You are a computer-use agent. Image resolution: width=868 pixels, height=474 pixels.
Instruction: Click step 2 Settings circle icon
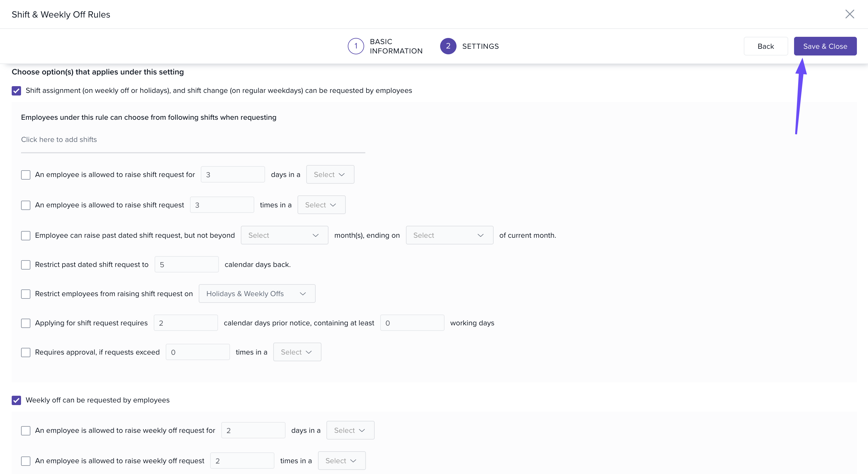(x=448, y=46)
